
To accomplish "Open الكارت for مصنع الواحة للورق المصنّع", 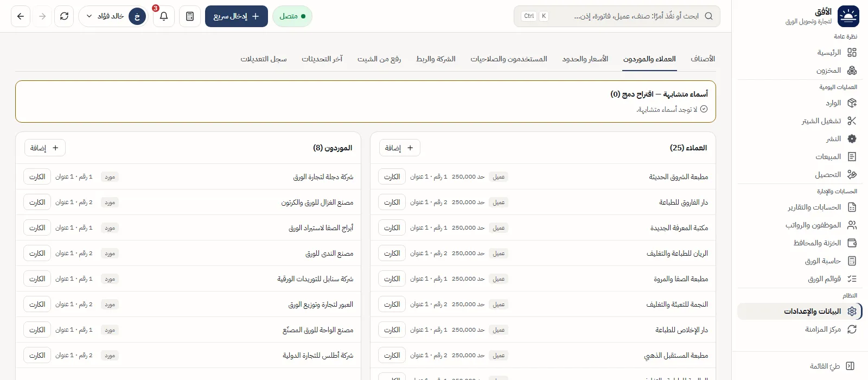I will [37, 330].
